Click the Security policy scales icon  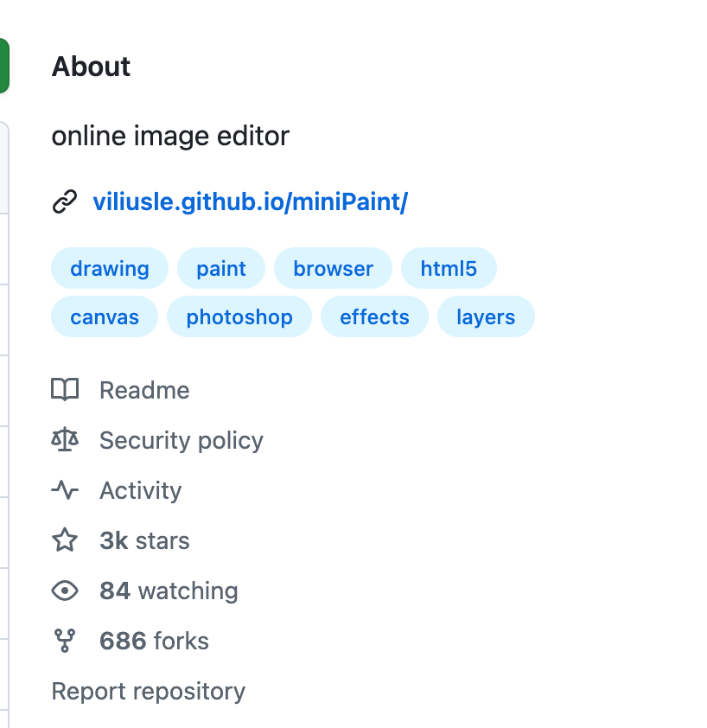pos(65,440)
